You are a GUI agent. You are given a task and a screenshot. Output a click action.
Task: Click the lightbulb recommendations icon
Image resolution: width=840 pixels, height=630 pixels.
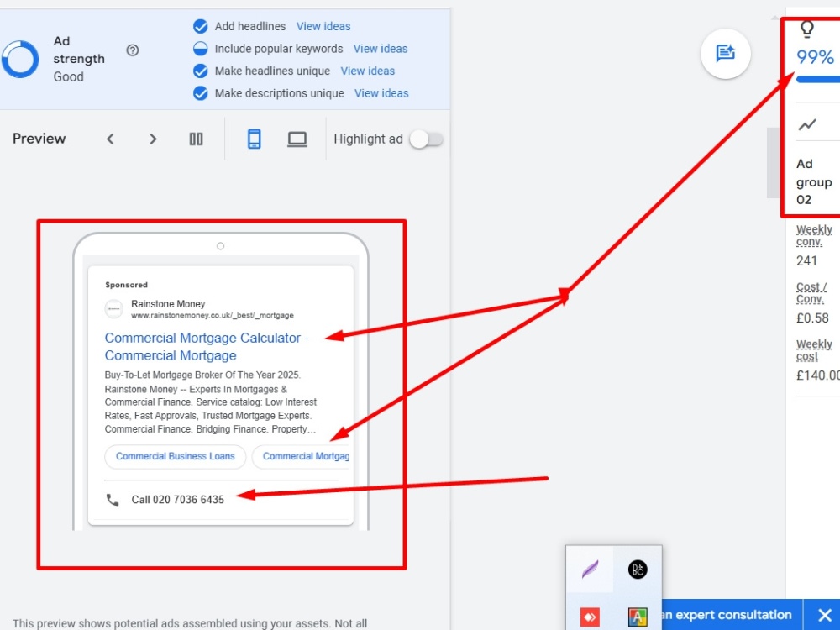[807, 29]
